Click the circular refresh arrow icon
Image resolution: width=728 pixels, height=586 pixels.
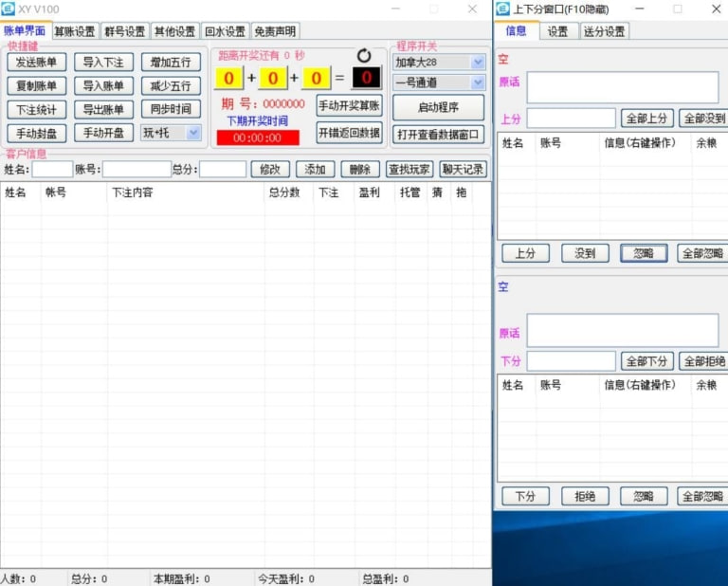click(x=364, y=56)
